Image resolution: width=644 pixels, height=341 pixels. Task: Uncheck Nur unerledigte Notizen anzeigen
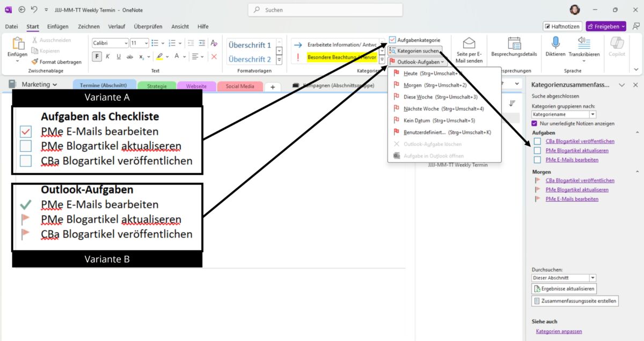pos(533,123)
